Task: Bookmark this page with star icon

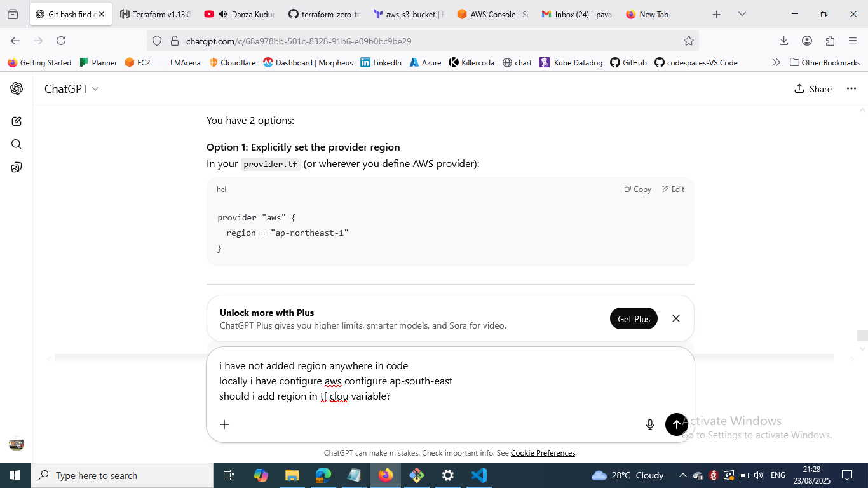Action: point(688,41)
